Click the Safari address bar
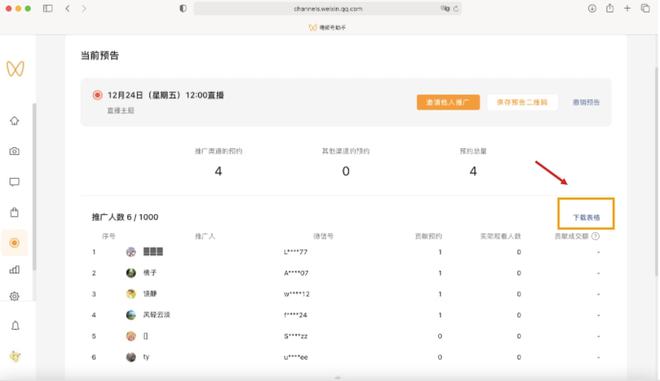Screen dimensions: 660x381 (327, 8)
